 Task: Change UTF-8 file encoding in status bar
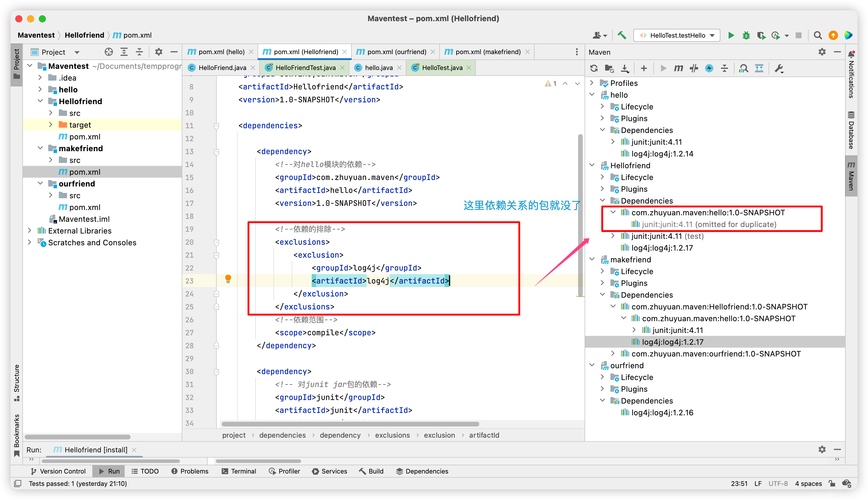click(x=778, y=484)
